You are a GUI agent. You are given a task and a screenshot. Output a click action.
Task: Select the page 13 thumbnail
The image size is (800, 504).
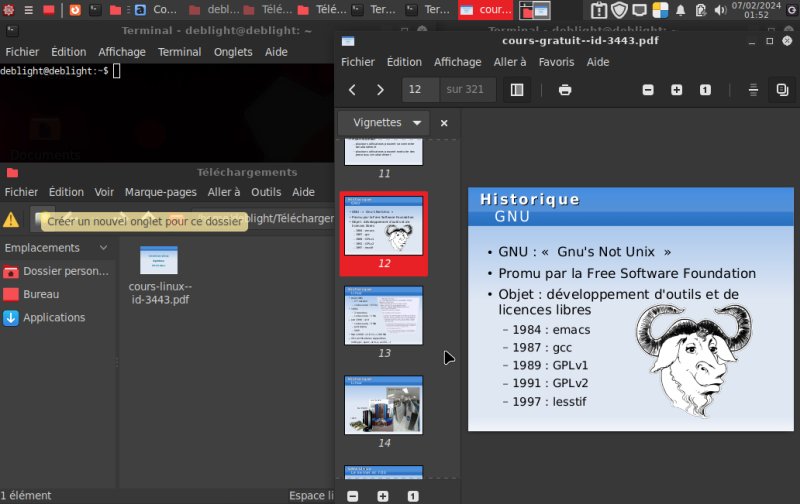coord(384,317)
